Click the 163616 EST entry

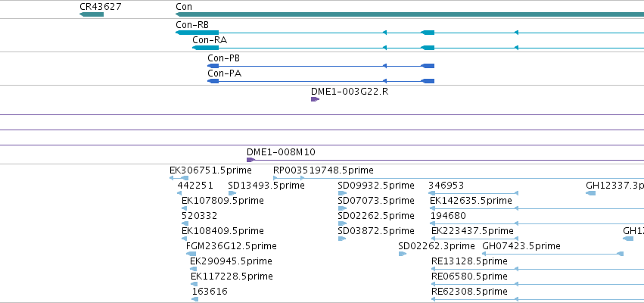[x=210, y=292]
